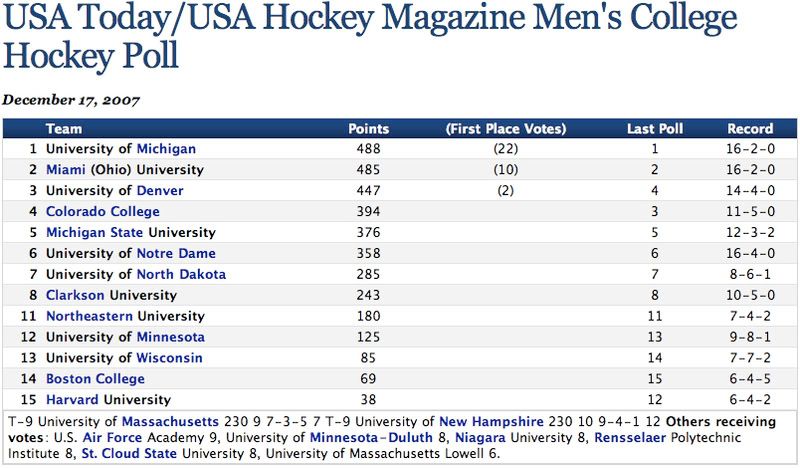
Task: Follow the Wisconsin link
Action: click(170, 359)
